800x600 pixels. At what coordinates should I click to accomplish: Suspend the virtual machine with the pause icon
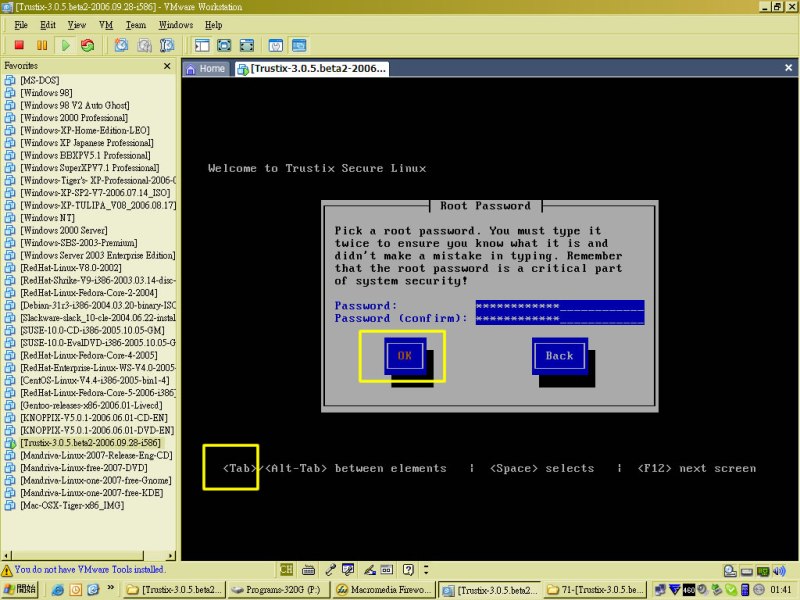click(x=42, y=45)
